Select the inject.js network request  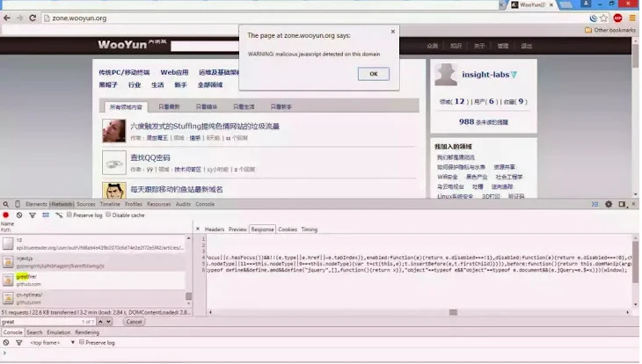93,262
